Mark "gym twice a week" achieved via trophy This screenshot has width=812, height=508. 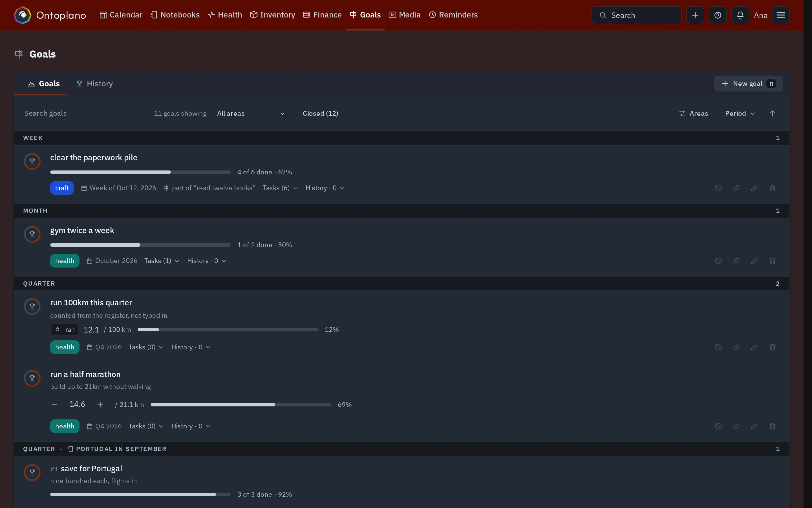32,234
